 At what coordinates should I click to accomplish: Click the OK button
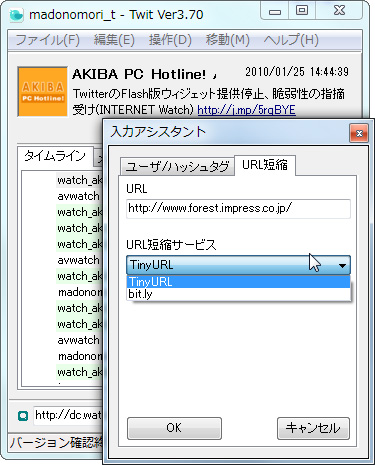(174, 428)
